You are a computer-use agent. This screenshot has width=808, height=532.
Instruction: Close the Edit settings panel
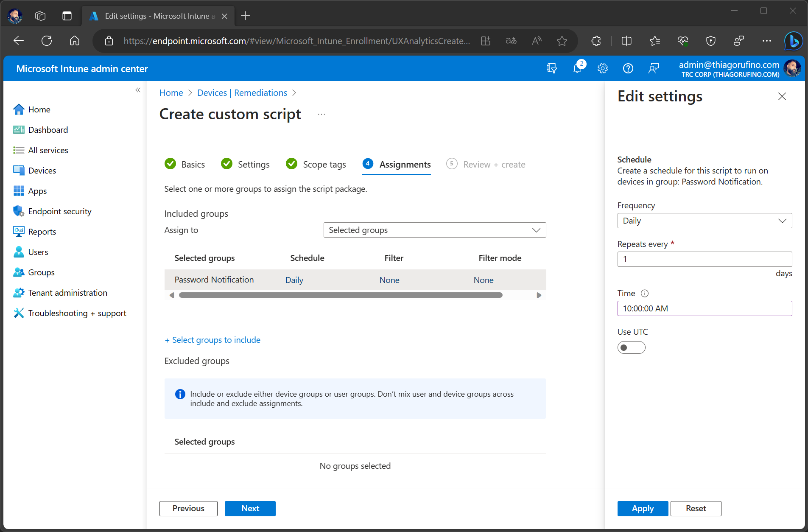click(x=782, y=96)
